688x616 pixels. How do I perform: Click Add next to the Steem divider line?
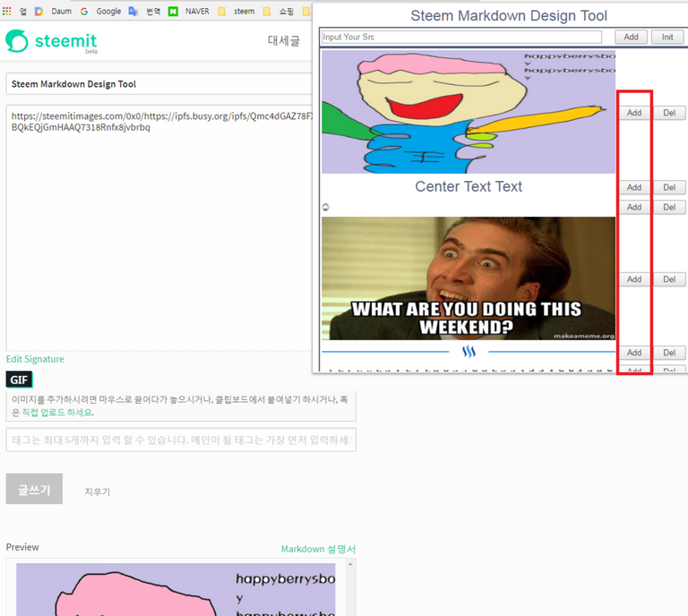tap(634, 353)
